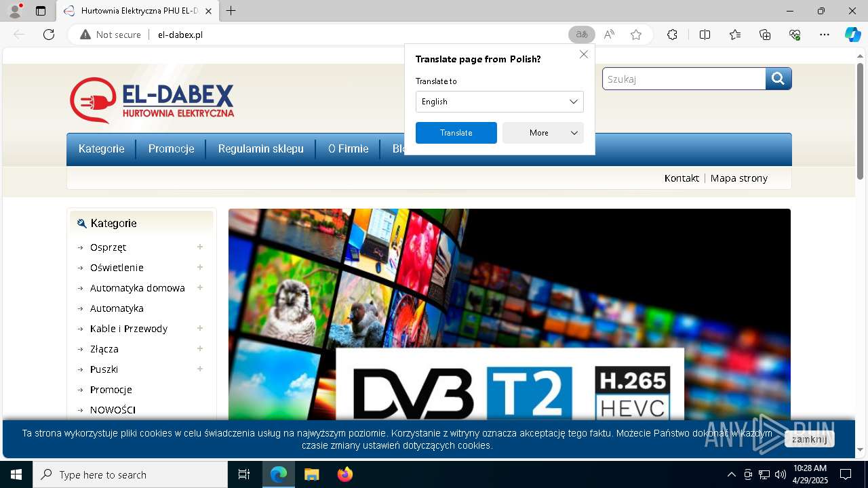The image size is (868, 488).
Task: Open the volume control tray icon
Action: (x=781, y=474)
